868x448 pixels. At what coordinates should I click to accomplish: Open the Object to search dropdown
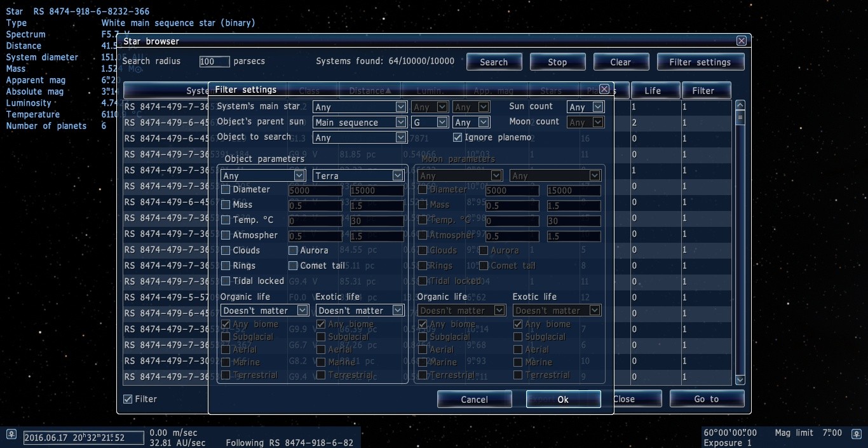pos(360,138)
